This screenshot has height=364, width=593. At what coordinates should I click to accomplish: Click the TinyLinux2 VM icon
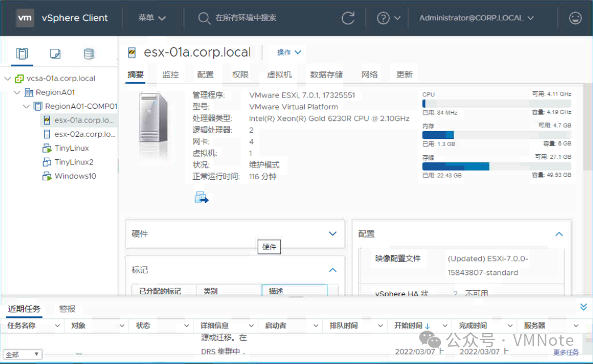click(x=47, y=162)
